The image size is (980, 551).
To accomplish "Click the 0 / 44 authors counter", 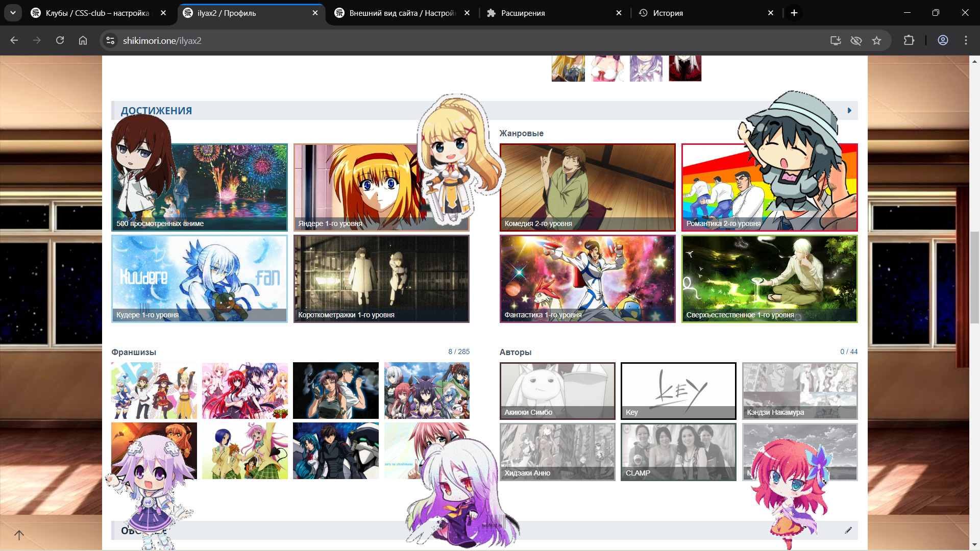I will point(849,352).
